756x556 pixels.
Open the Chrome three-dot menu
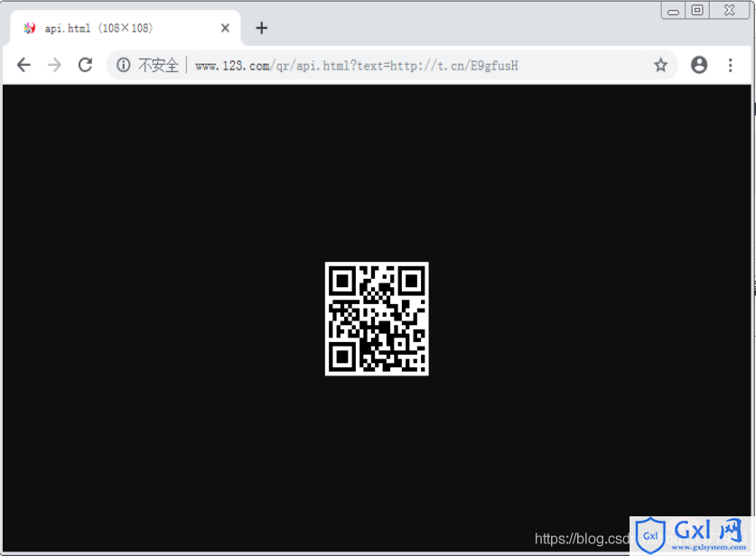731,65
